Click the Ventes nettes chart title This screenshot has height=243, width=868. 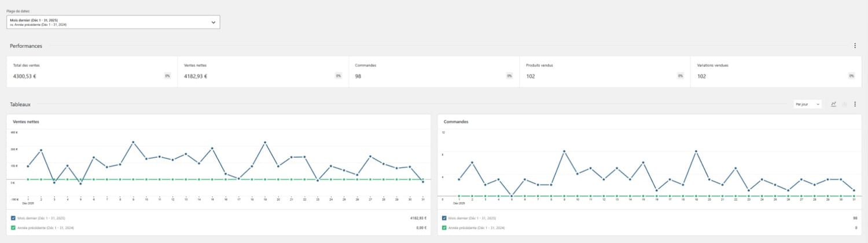26,122
